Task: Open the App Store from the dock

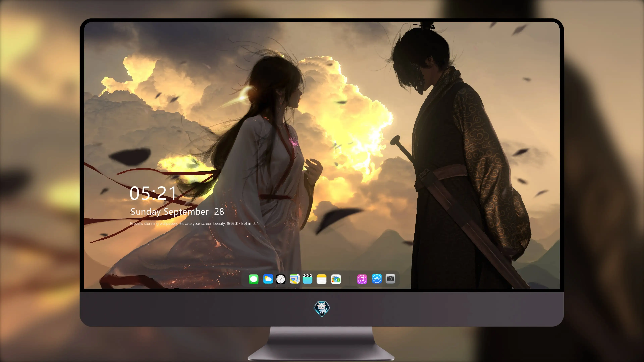Action: point(377,279)
